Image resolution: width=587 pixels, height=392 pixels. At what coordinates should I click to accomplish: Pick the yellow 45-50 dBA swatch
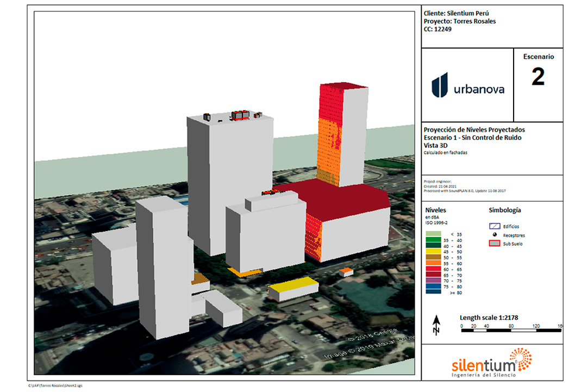[x=433, y=251]
